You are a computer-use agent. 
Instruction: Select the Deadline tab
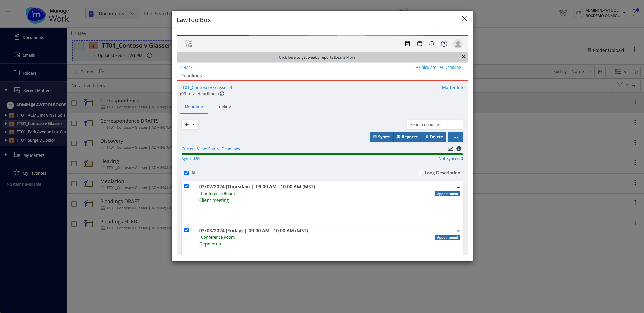pyautogui.click(x=194, y=107)
